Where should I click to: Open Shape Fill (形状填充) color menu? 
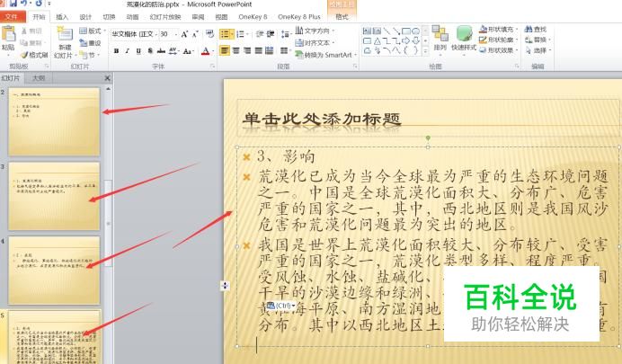click(499, 30)
